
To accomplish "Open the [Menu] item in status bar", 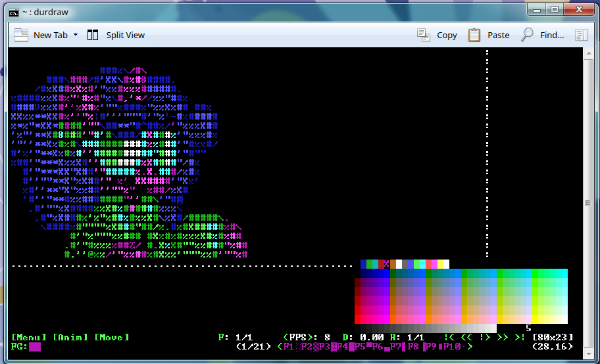I will click(29, 337).
